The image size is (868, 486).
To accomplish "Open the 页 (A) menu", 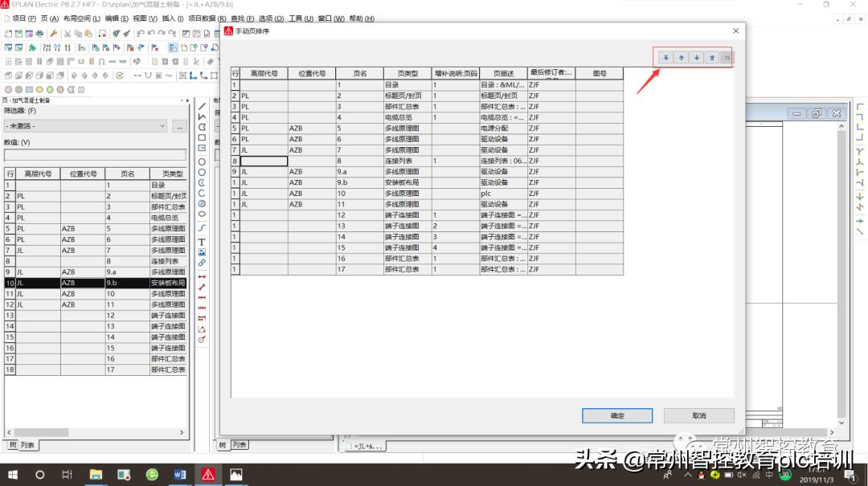I will click(x=49, y=18).
